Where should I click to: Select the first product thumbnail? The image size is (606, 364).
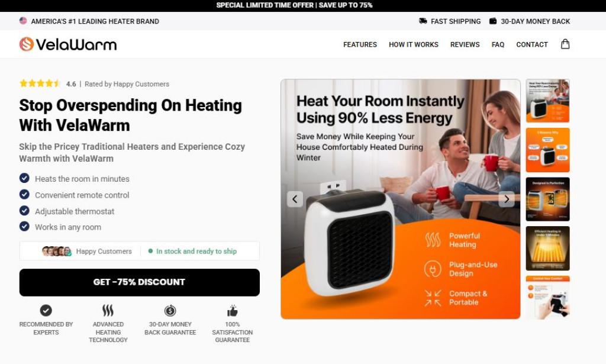tap(547, 101)
